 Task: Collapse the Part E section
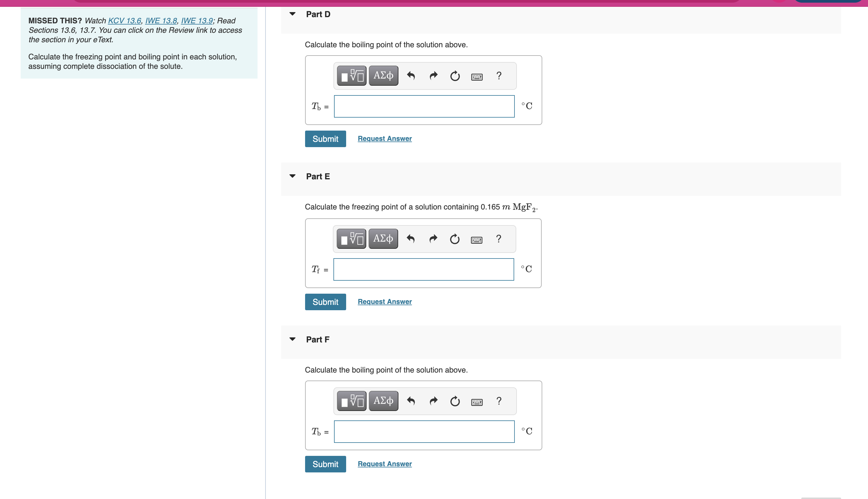pyautogui.click(x=292, y=176)
